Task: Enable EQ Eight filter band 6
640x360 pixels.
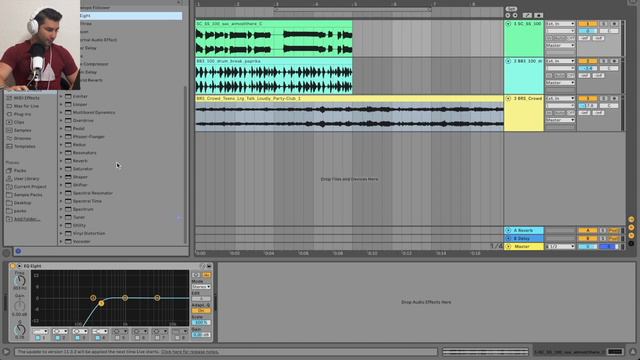Action: pos(137,338)
